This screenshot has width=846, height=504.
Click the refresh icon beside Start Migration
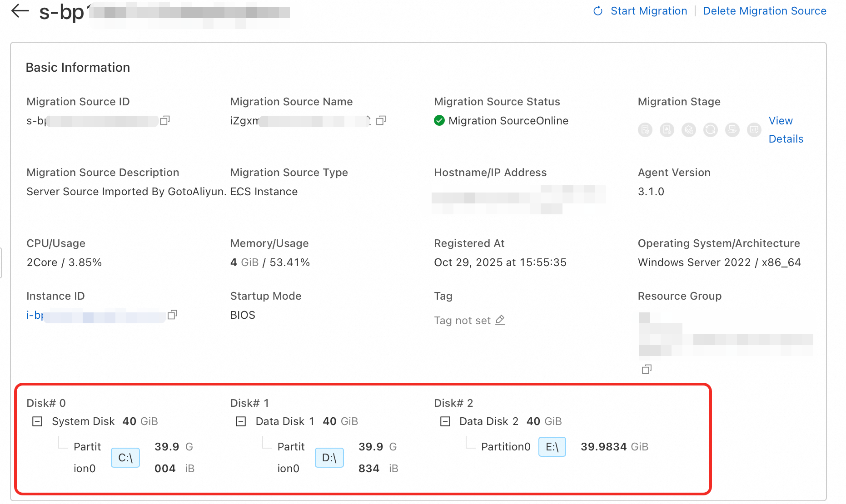598,11
